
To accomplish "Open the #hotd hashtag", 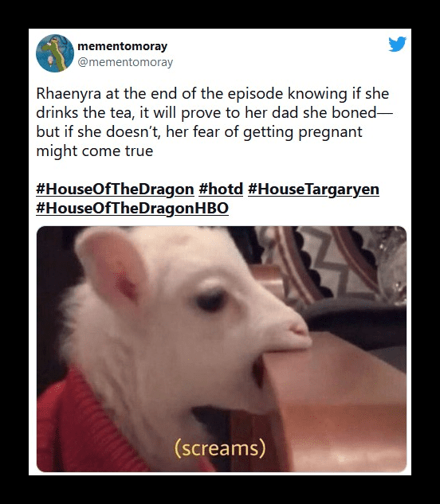I will (x=221, y=189).
